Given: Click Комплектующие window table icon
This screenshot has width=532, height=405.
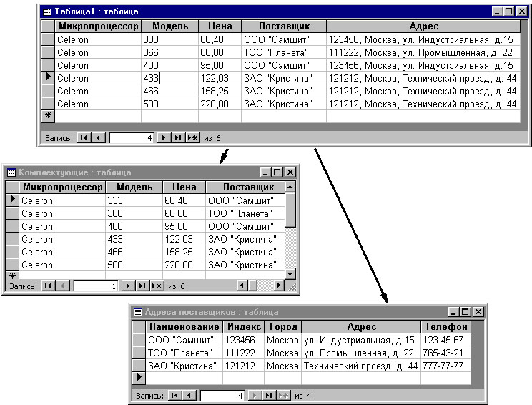Looking at the screenshot, I should click(11, 172).
